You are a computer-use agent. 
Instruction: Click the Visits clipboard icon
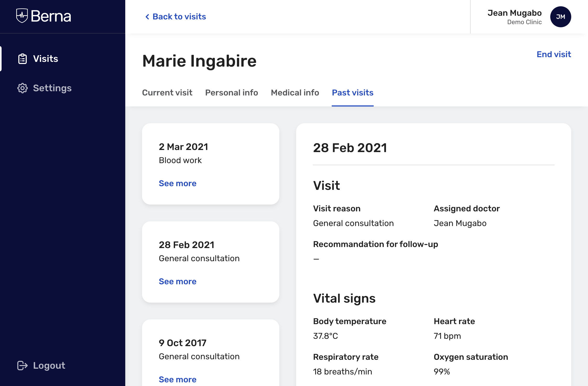click(23, 59)
